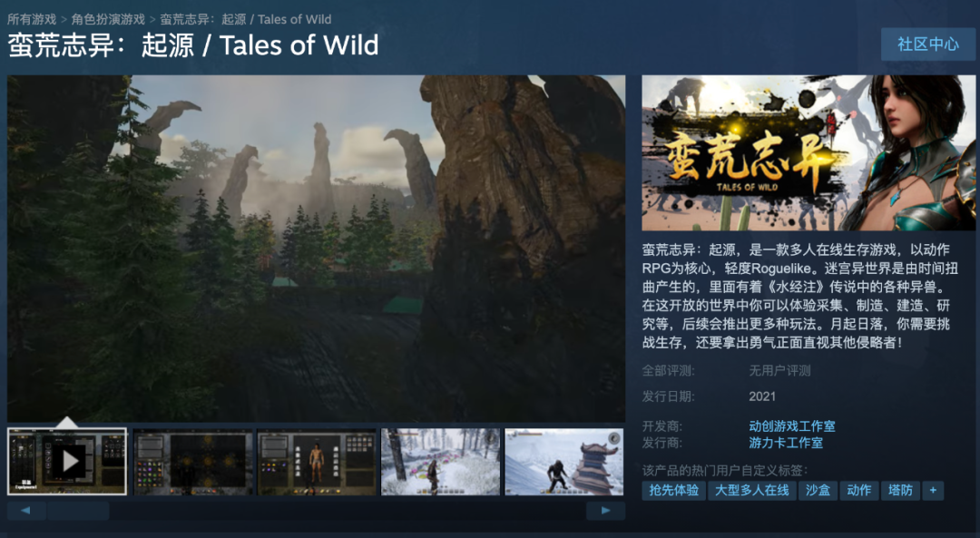View the snowy forest screenshot thumbnail
Screen dimensions: 980x538
[441, 462]
